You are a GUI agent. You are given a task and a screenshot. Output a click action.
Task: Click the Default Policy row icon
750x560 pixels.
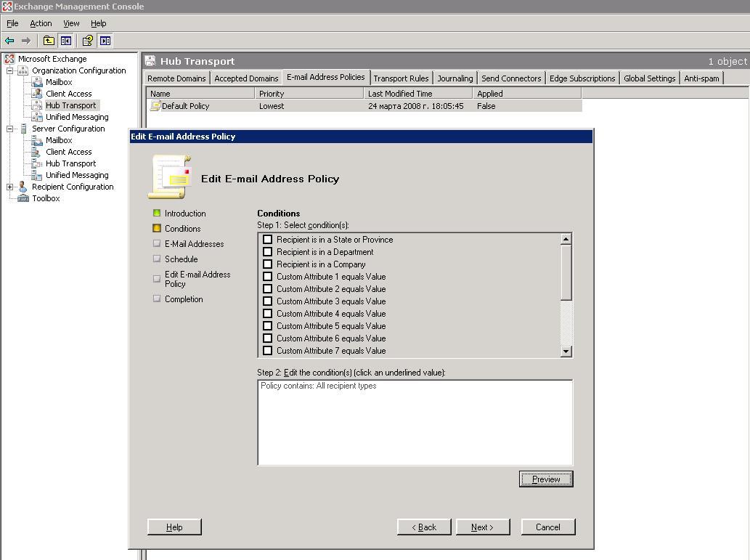click(155, 106)
